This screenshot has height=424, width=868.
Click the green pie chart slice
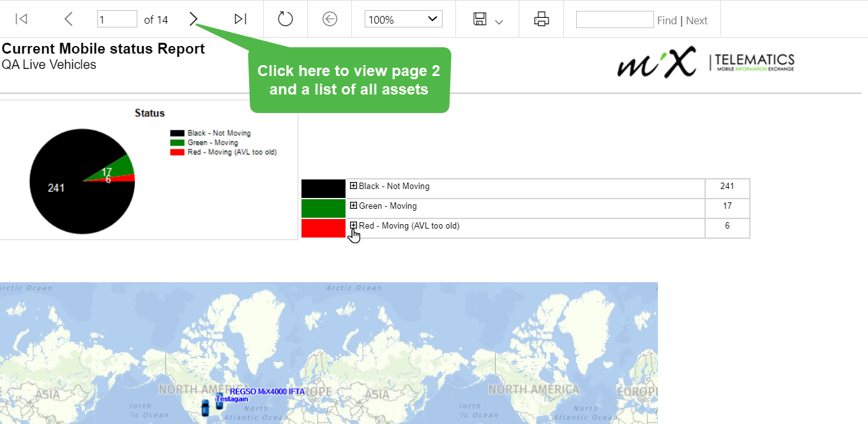(x=118, y=169)
